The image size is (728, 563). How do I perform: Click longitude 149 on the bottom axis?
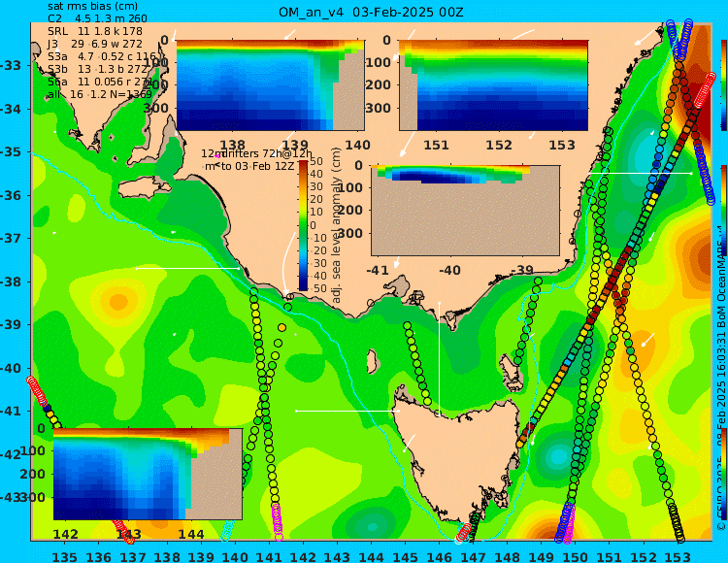coord(541,556)
